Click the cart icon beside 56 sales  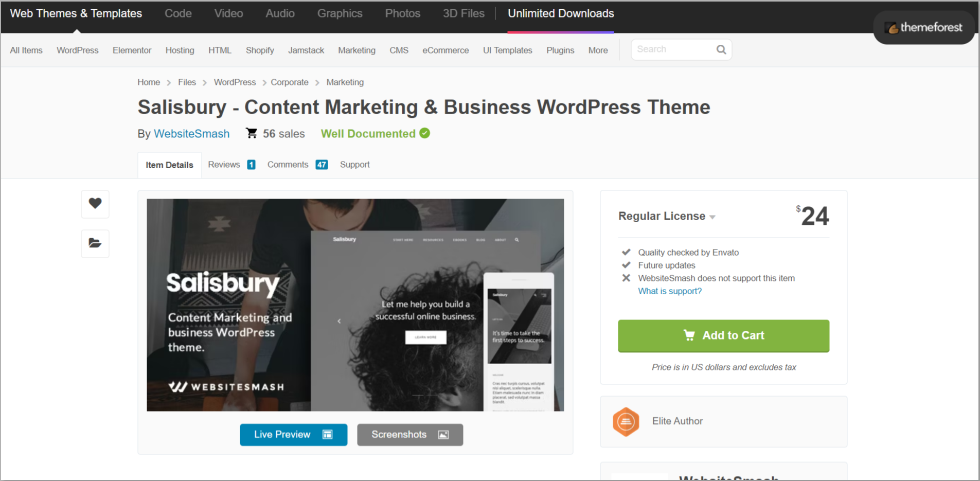252,133
